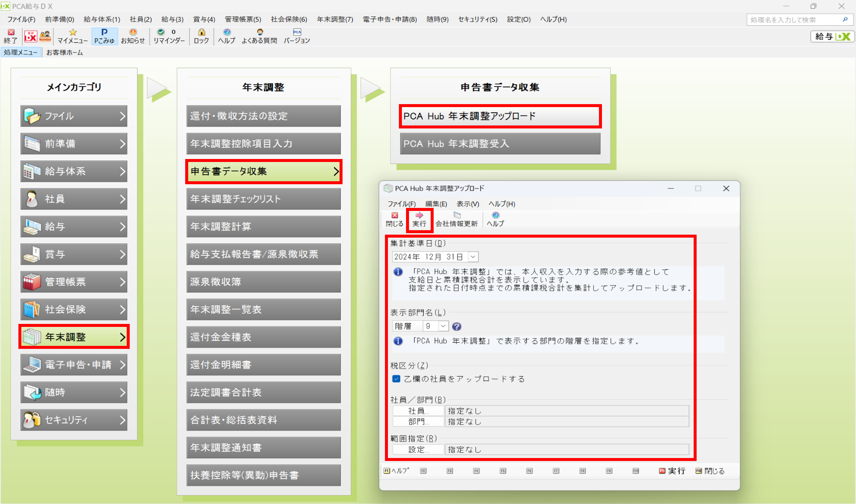The height and width of the screenshot is (504, 856).
Task: Click the 終了 exit icon in main toolbar
Action: [11, 36]
